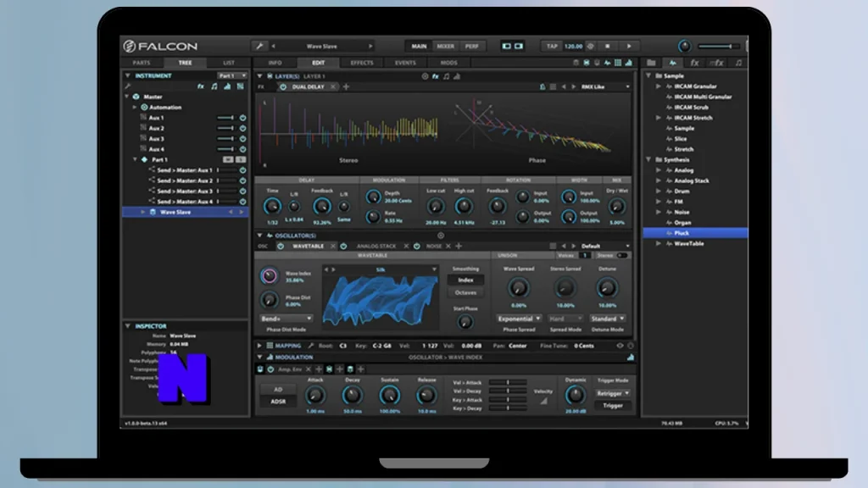Viewport: 868px width, 488px height.
Task: Remove the Noise oscillator
Action: coord(448,247)
